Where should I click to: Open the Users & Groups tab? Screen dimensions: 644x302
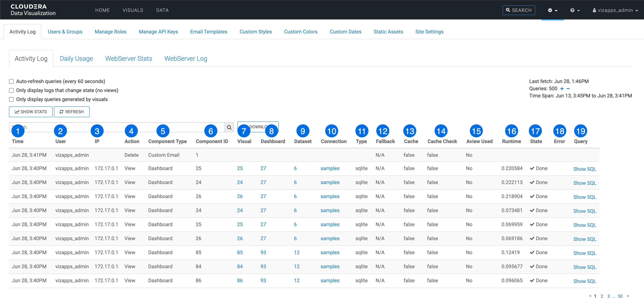pyautogui.click(x=65, y=32)
